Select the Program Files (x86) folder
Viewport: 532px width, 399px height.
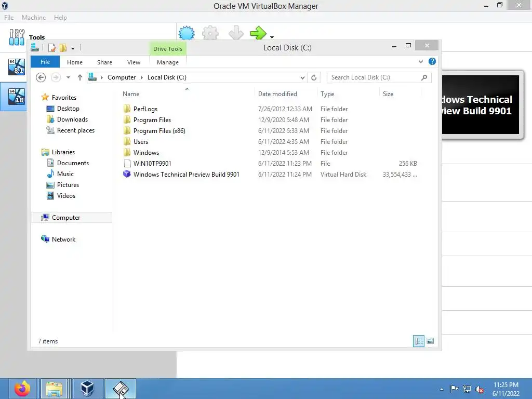(x=159, y=130)
